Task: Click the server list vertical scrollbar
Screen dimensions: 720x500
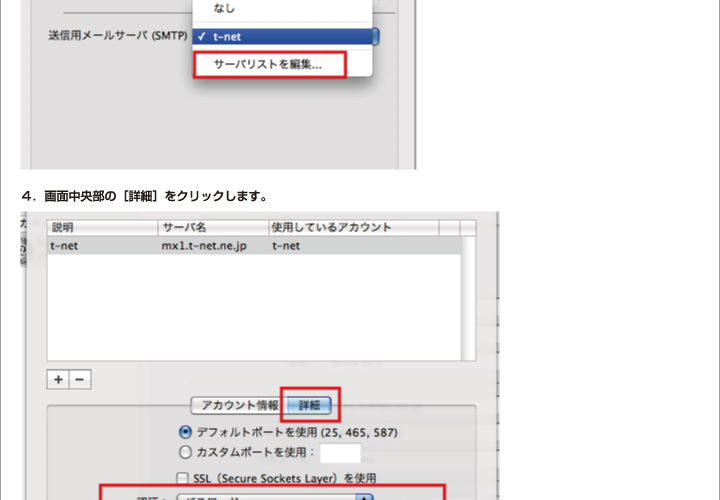Action: tap(468, 298)
